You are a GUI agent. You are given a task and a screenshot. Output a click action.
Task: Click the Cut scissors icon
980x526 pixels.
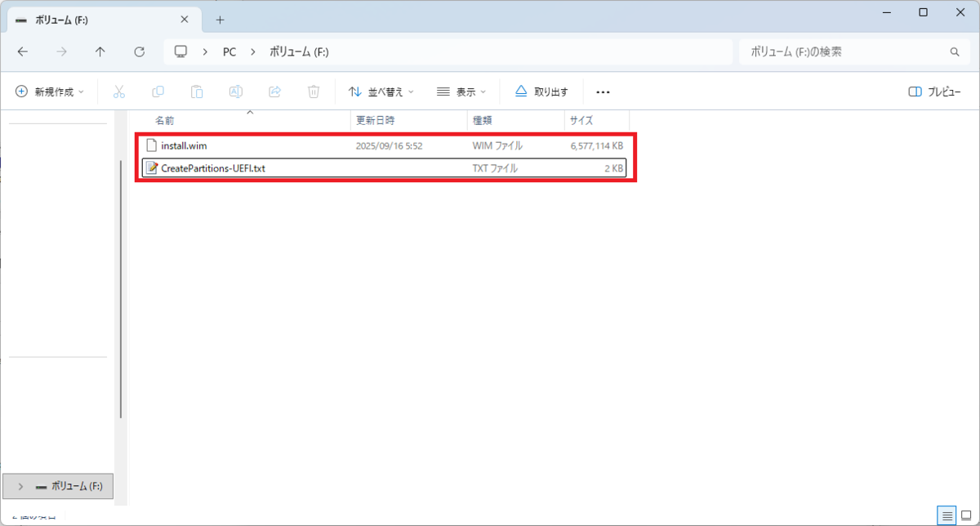tap(119, 91)
